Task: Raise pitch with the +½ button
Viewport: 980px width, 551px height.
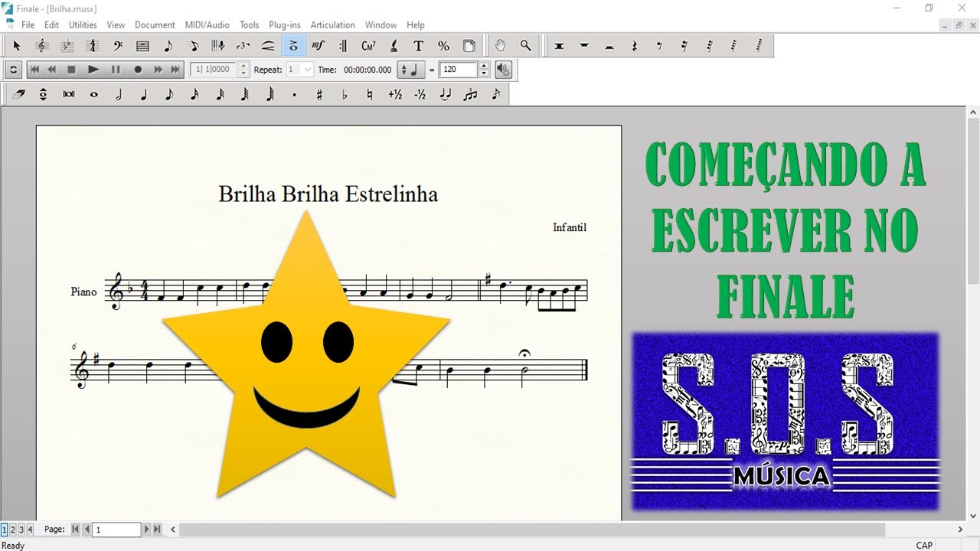Action: (x=395, y=95)
